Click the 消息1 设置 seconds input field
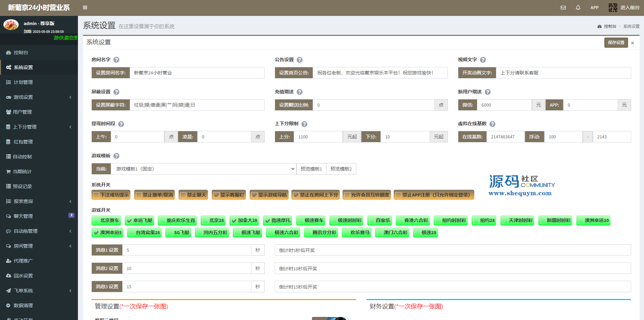Viewport: 644px width, 320px height. (187, 250)
